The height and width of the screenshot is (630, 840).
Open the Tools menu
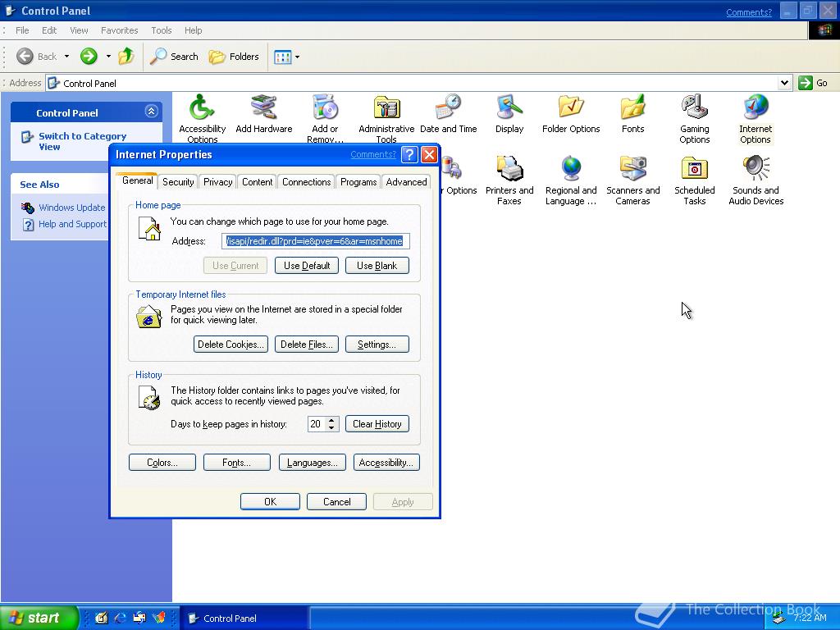point(162,30)
